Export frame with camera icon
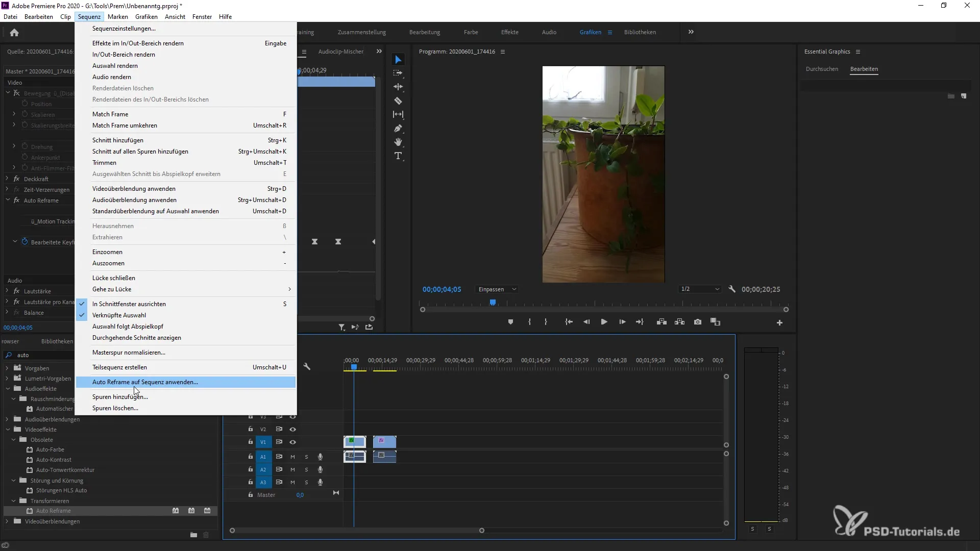This screenshot has height=551, width=980. pyautogui.click(x=698, y=322)
